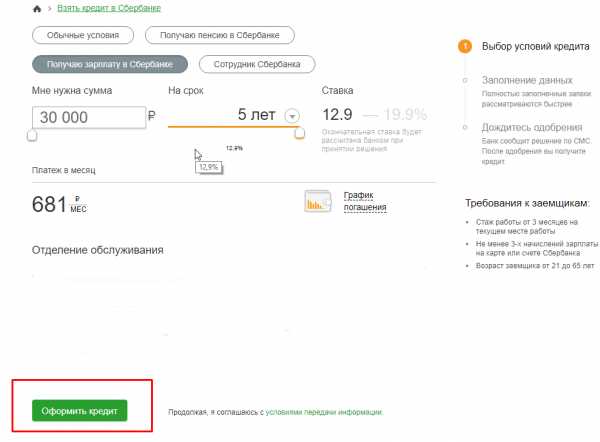Click the ruble sign beside the amount field

pos(152,116)
